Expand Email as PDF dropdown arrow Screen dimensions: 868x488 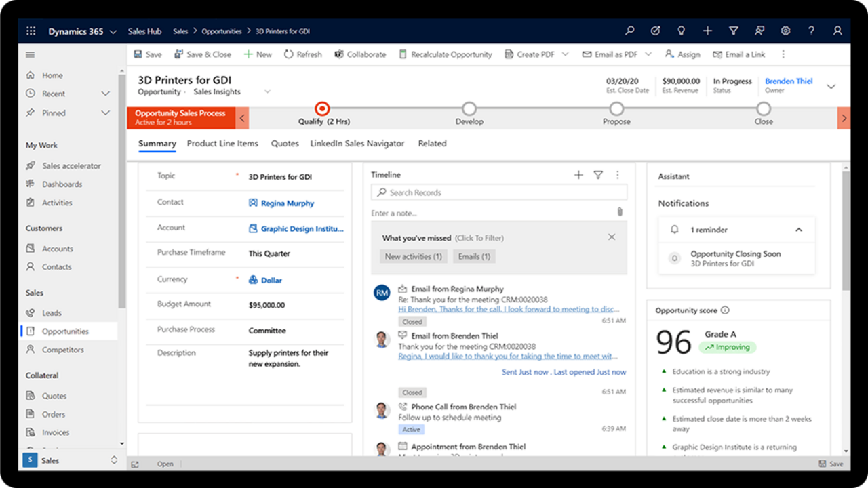[x=648, y=54]
